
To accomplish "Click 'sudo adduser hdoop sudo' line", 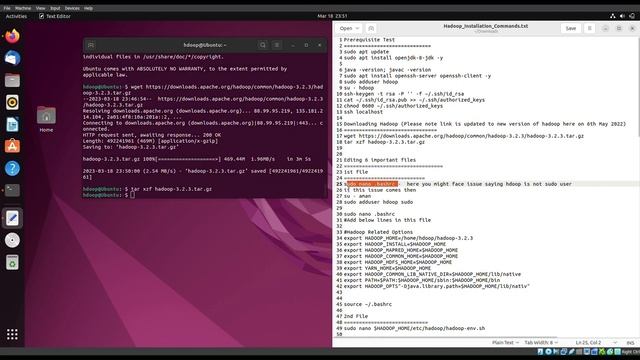I will (x=378, y=202).
